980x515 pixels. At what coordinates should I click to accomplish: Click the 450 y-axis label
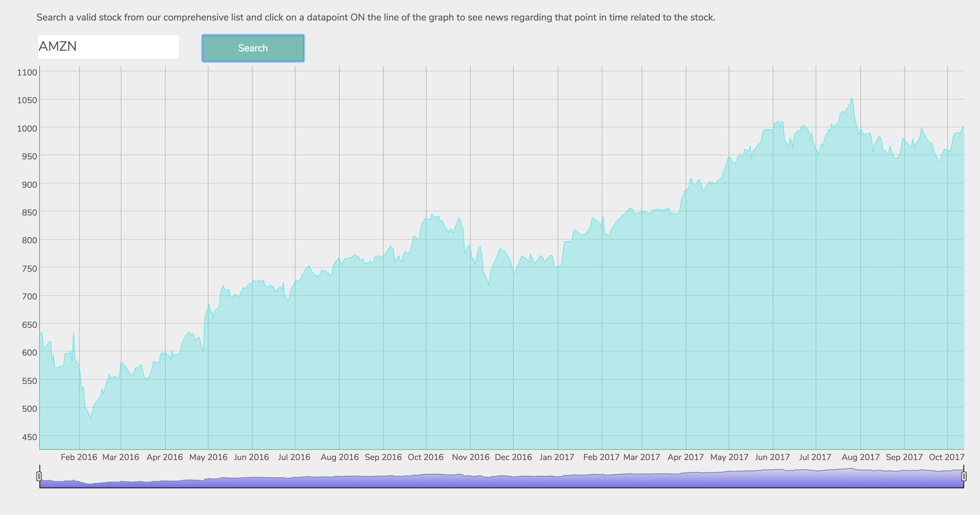[29, 437]
